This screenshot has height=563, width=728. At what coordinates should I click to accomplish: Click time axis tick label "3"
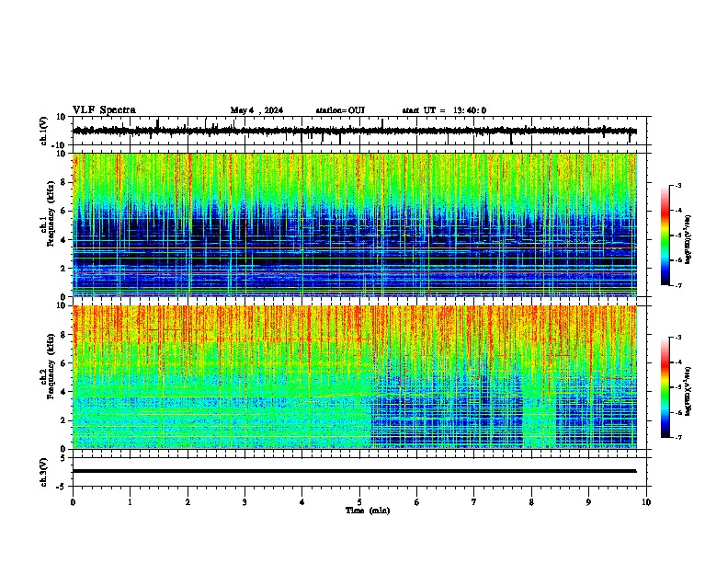[x=245, y=502]
